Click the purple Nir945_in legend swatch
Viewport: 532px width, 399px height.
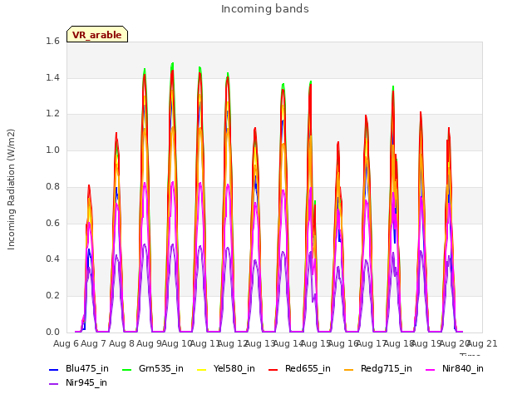point(53,384)
